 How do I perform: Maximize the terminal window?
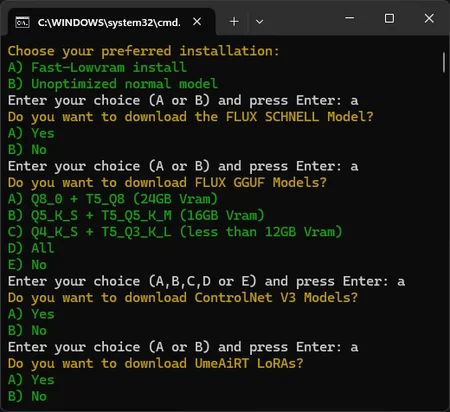click(389, 18)
